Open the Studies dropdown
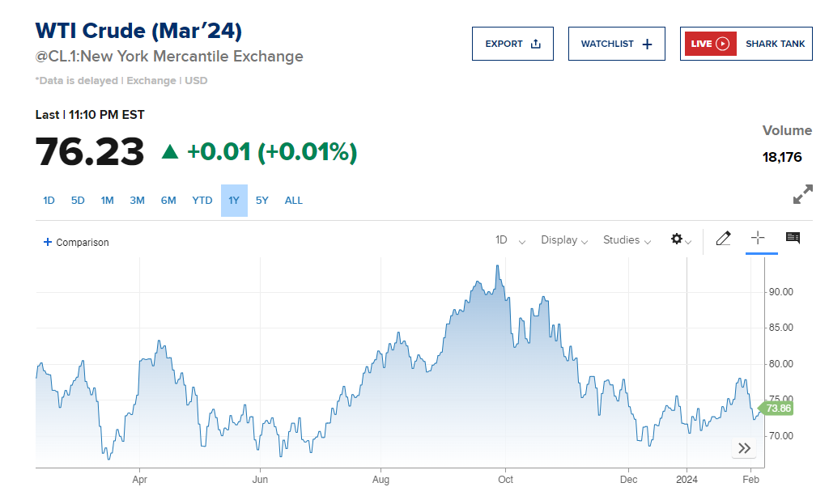Image resolution: width=829 pixels, height=504 pixels. coord(627,240)
